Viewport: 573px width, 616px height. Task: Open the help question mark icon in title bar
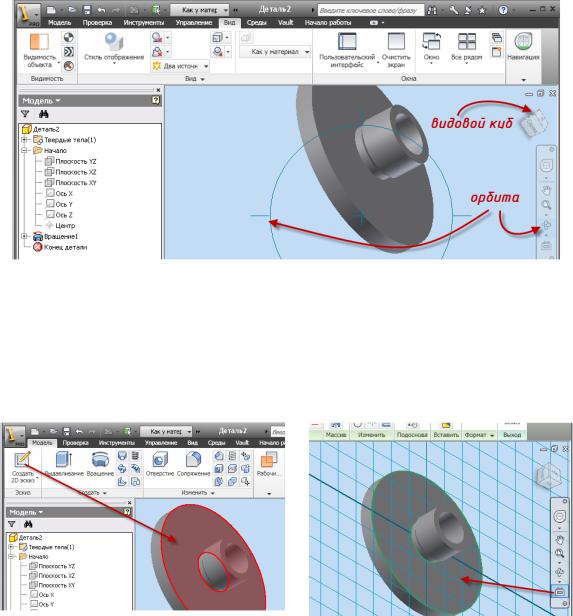coord(503,10)
